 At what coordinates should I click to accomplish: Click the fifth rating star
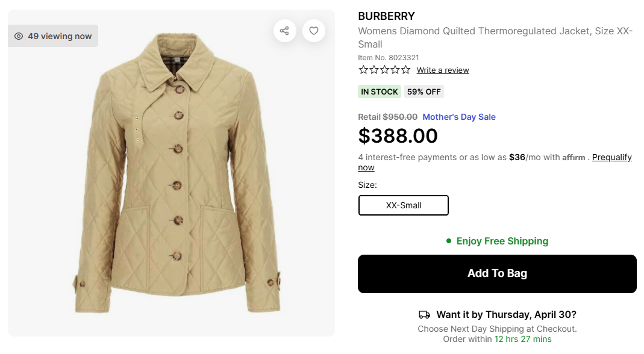[404, 70]
